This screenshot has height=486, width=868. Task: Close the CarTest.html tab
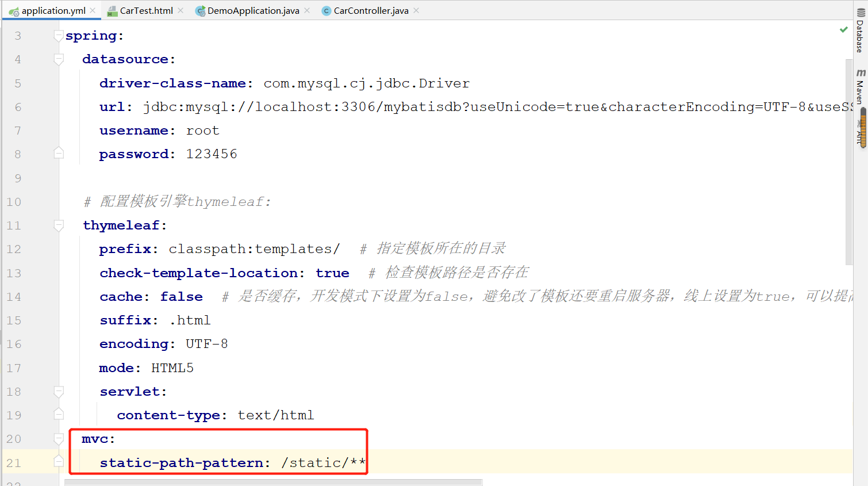[180, 10]
